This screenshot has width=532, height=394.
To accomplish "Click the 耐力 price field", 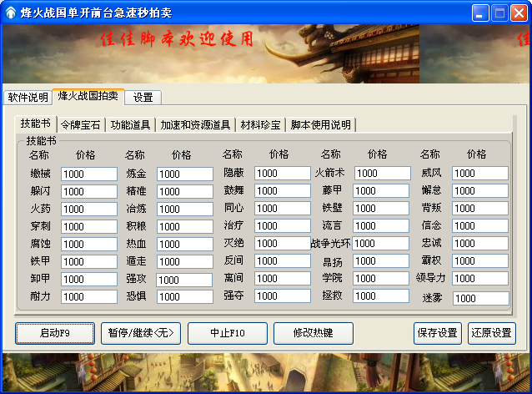I will coord(89,297).
